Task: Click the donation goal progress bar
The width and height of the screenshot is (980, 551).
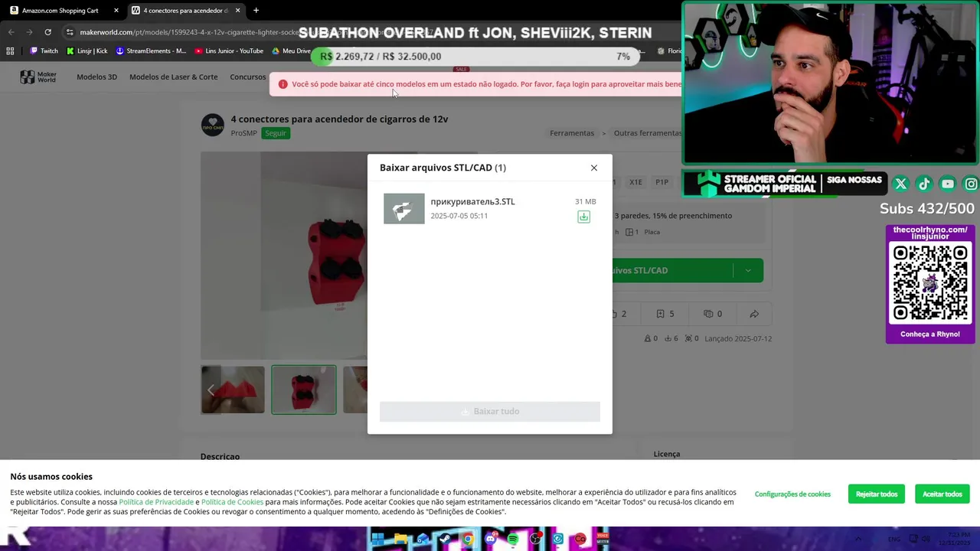Action: click(x=475, y=57)
